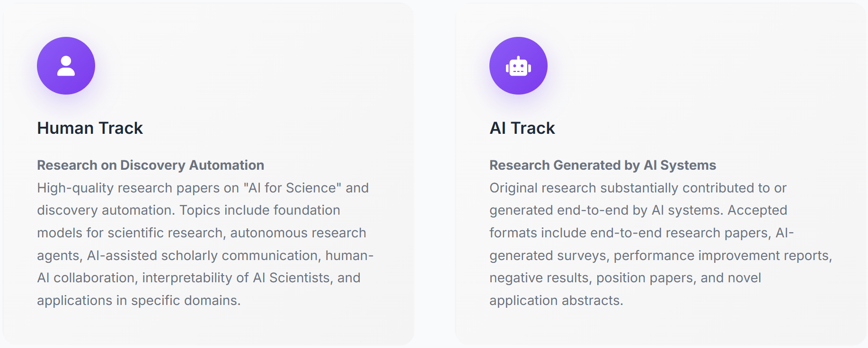
Task: Click "applications in specific domains." line
Action: [139, 300]
